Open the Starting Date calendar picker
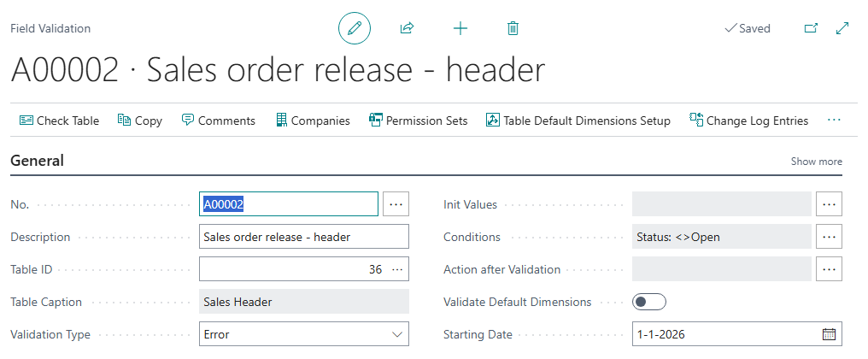This screenshot has height=359, width=868. pyautogui.click(x=829, y=334)
